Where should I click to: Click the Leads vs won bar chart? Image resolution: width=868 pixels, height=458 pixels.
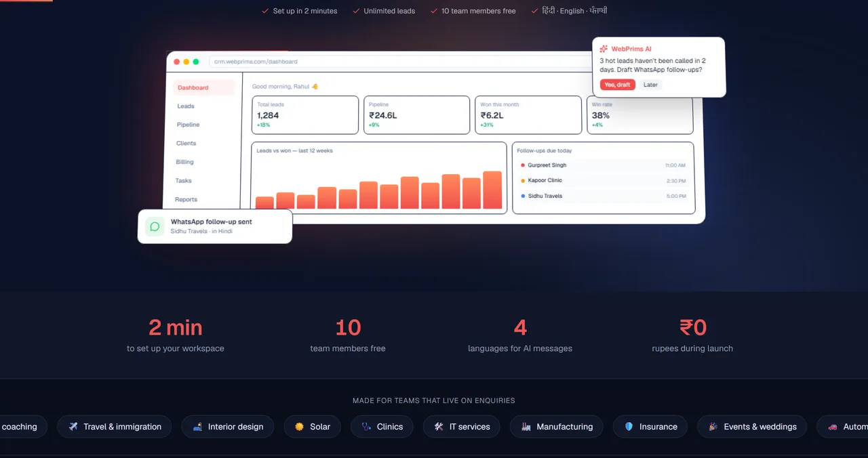[x=379, y=178]
